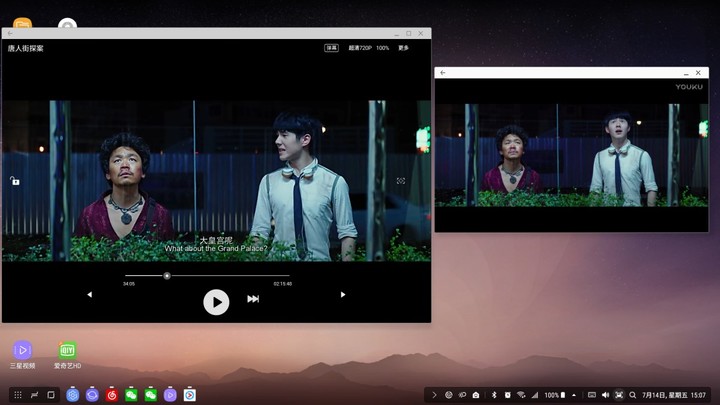Click the forward right arrow control
720x405 pixels.
coord(343,294)
